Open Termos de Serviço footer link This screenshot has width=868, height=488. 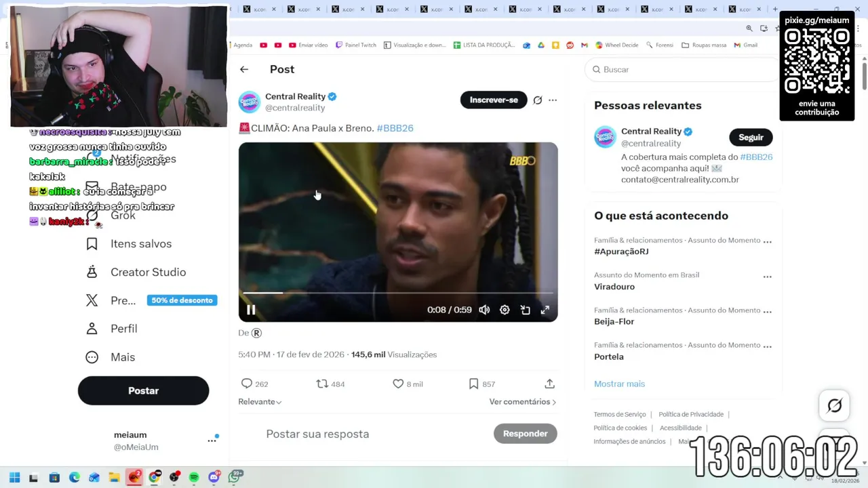pyautogui.click(x=619, y=414)
